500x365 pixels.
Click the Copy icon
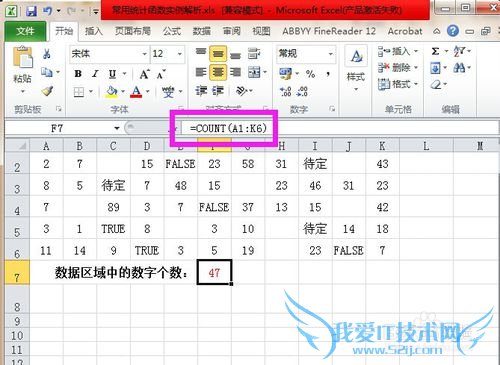(47, 72)
